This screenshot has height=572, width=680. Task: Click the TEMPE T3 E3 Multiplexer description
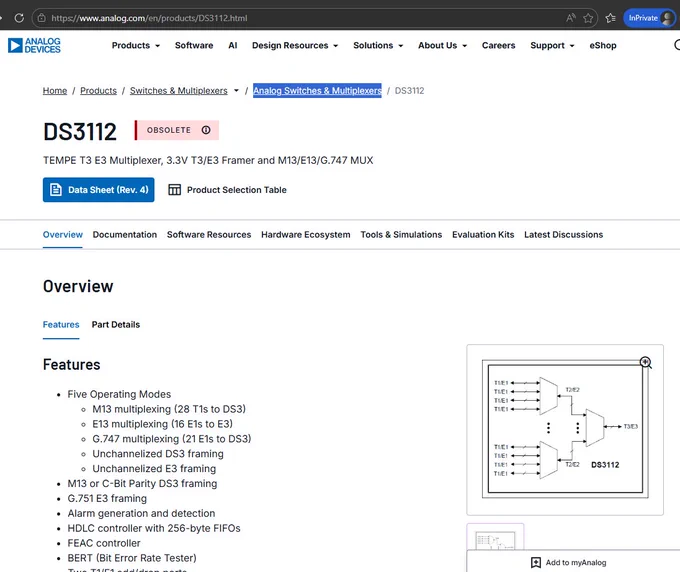point(208,160)
